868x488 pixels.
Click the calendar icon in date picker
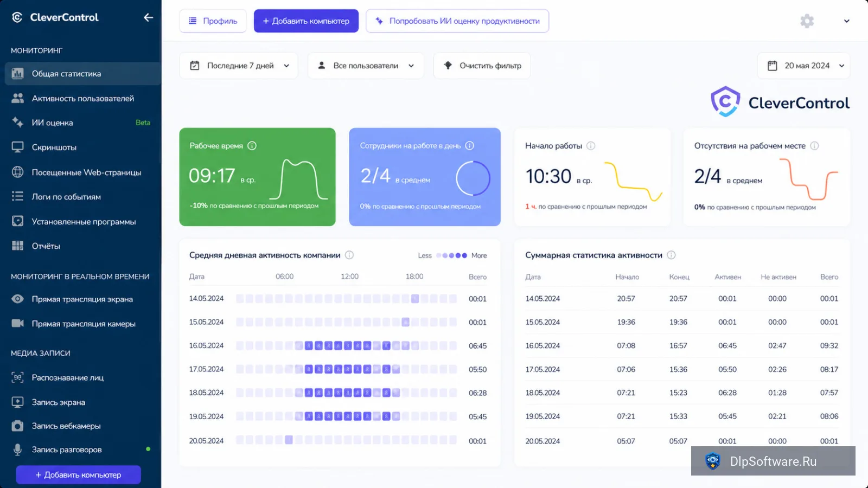[x=773, y=66]
